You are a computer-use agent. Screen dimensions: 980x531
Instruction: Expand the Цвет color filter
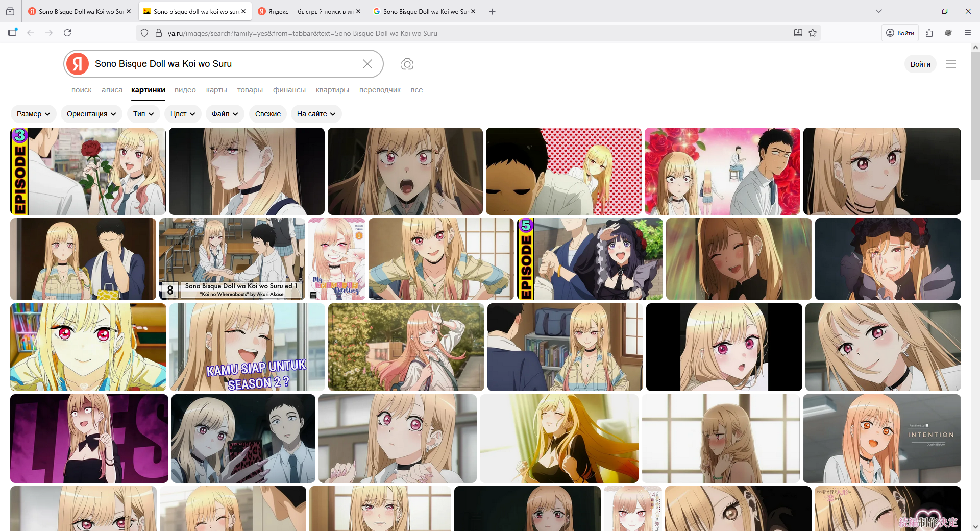pos(182,114)
